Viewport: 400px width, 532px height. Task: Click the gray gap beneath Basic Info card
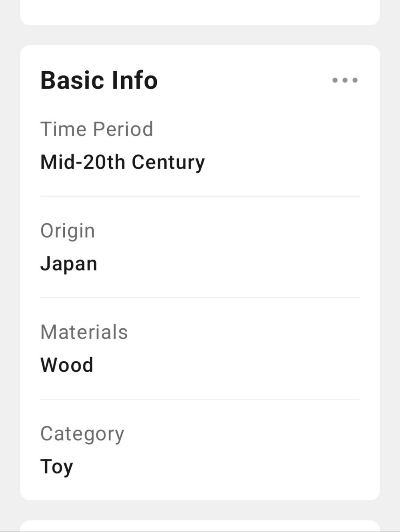pos(200,510)
